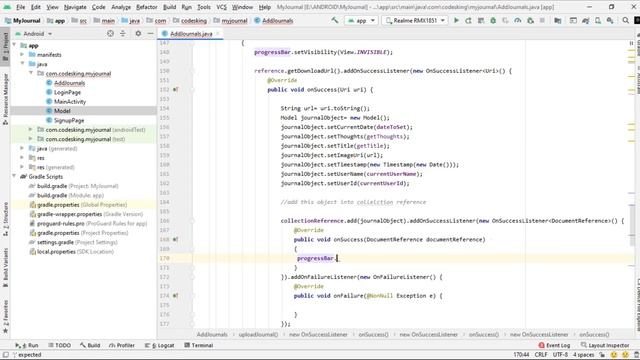Image resolution: width=640 pixels, height=360 pixels.
Task: Expand the com.codesking.myjournal (test) arrow
Action: (31, 139)
